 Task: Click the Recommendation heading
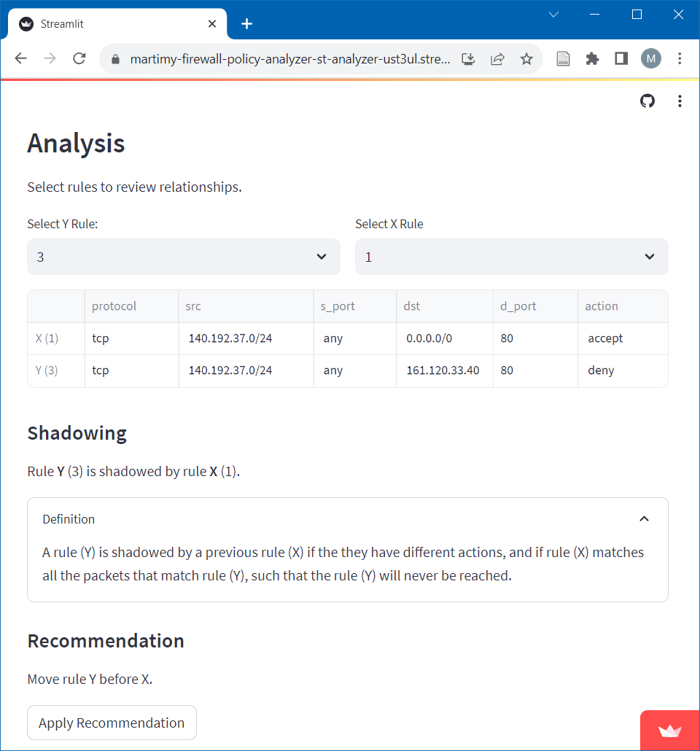(x=106, y=641)
